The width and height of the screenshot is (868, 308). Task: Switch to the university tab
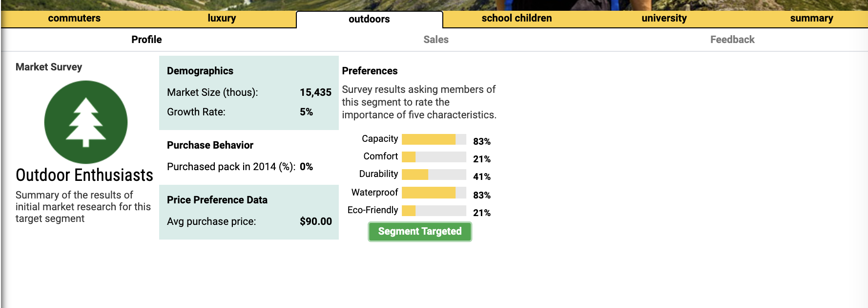[x=663, y=18]
